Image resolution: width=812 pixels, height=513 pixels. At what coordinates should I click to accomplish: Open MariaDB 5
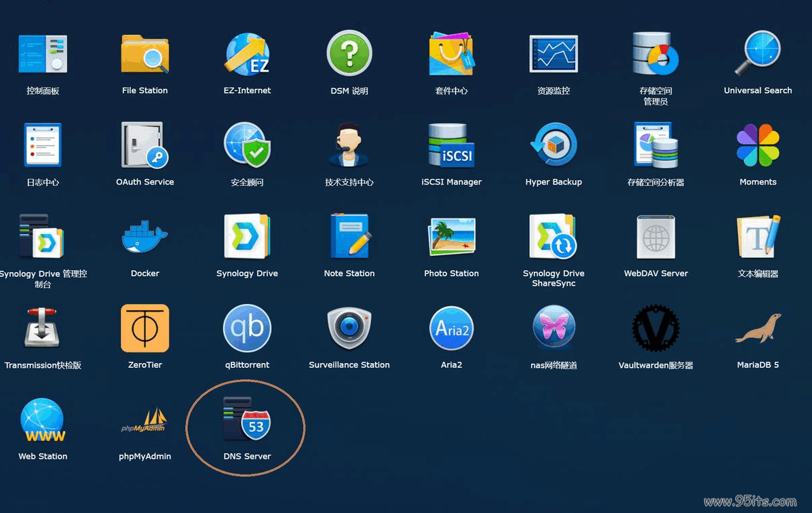pos(758,328)
